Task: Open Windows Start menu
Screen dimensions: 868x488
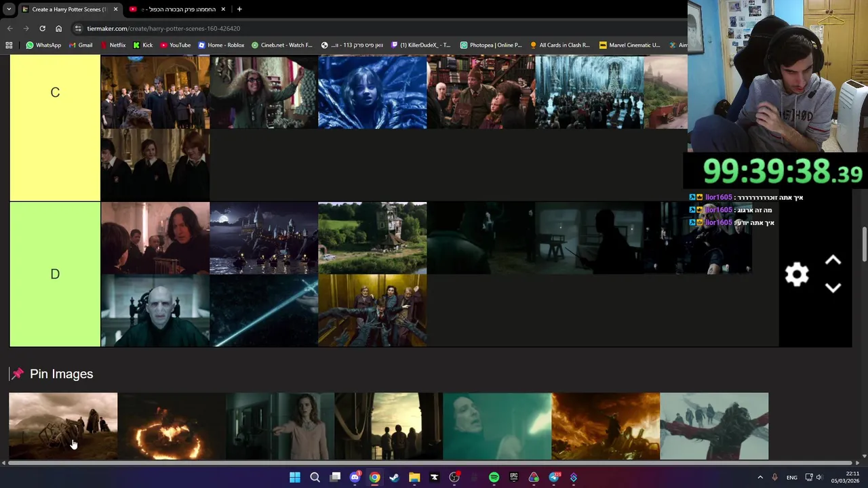Action: click(x=295, y=477)
